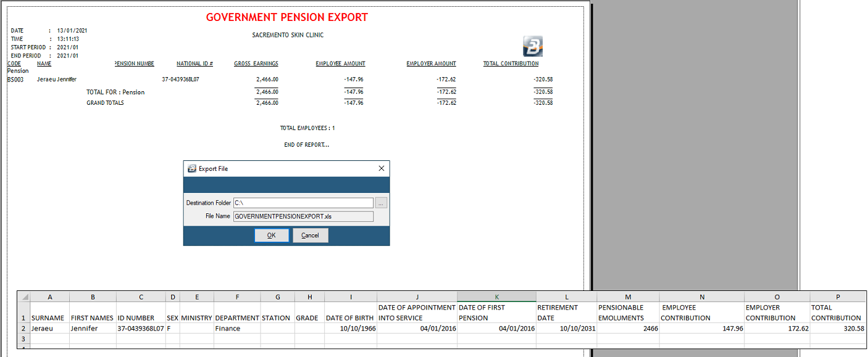Screen dimensions: 868x357
Task: Select spreadsheet column K header
Action: point(496,297)
